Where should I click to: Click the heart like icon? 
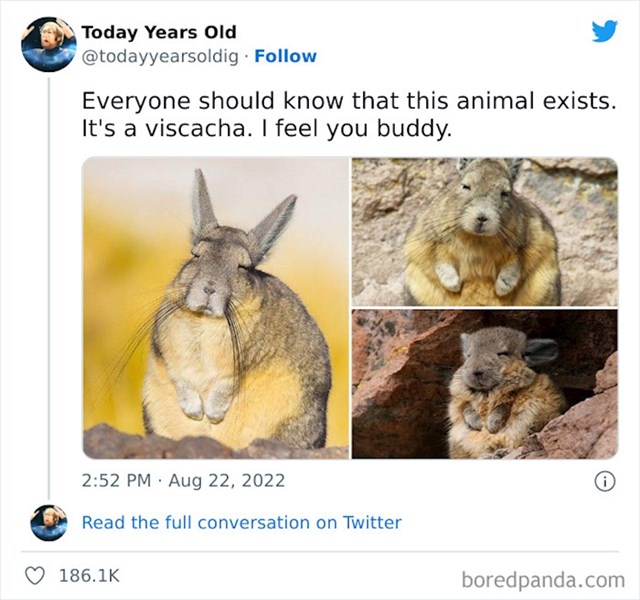coord(35,576)
